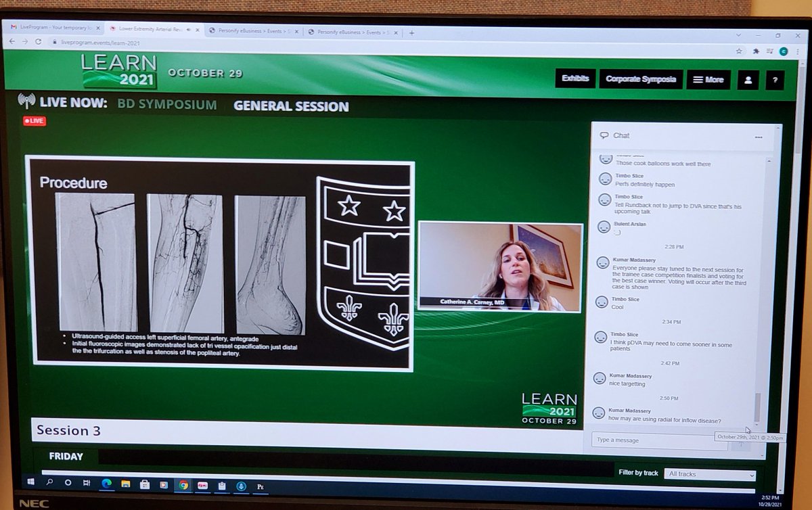812x510 pixels.
Task: Click the 'Those cook balloons work well there' message
Action: pyautogui.click(x=664, y=163)
